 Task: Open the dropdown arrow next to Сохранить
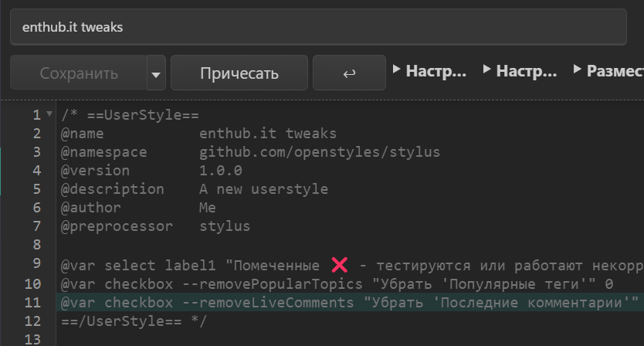click(156, 73)
